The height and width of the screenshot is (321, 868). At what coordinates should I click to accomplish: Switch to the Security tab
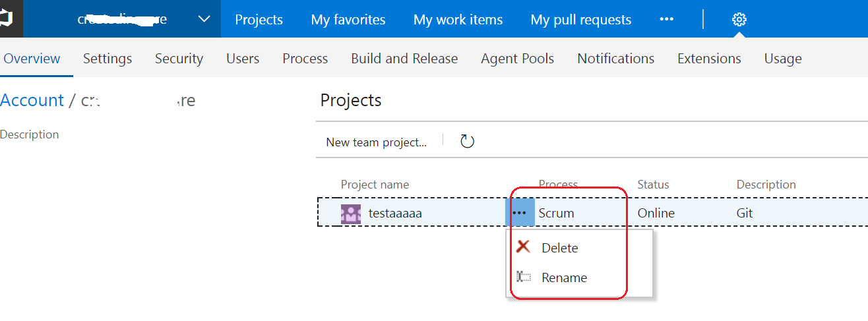click(179, 59)
